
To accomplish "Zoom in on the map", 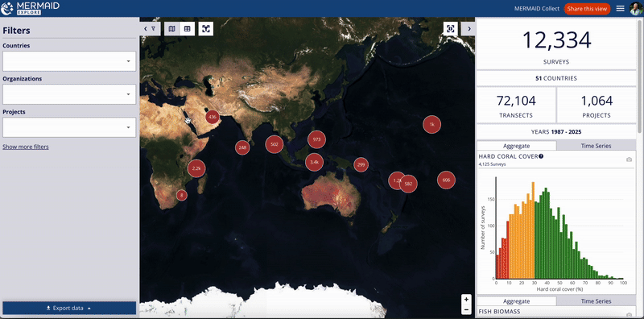I will point(466,300).
